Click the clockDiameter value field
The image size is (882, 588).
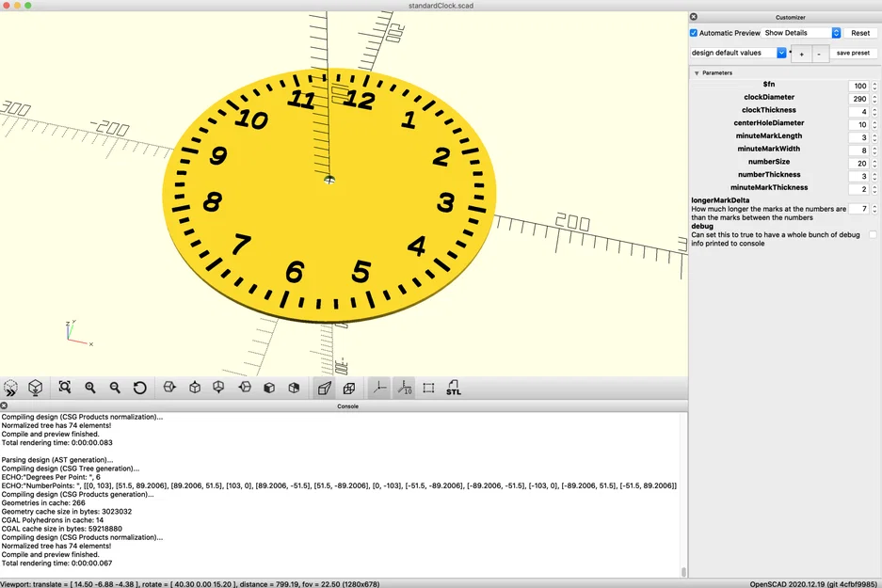pyautogui.click(x=858, y=99)
